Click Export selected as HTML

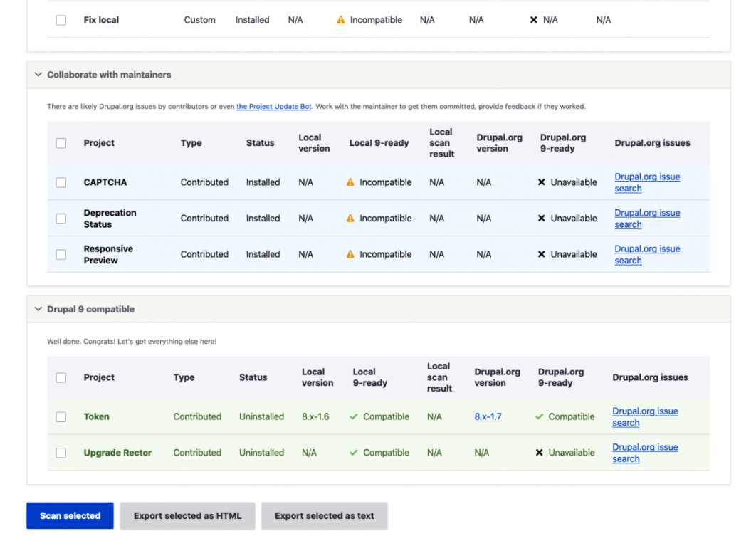tap(187, 515)
